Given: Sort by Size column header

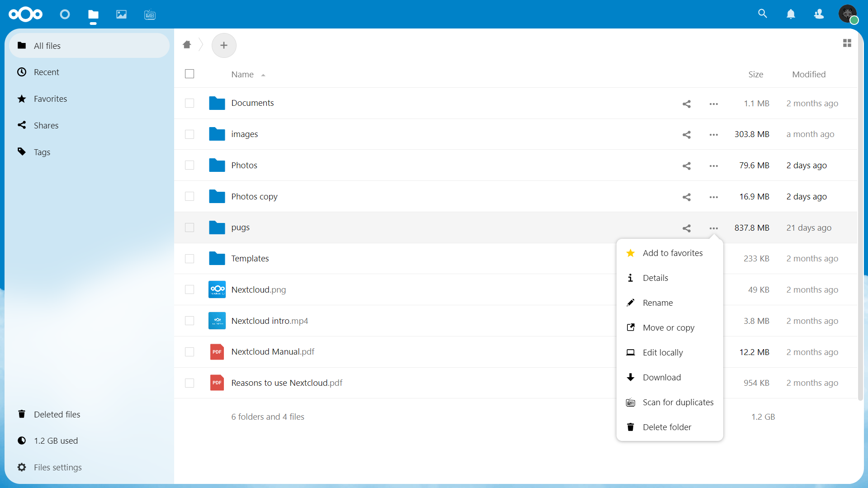Looking at the screenshot, I should (755, 74).
